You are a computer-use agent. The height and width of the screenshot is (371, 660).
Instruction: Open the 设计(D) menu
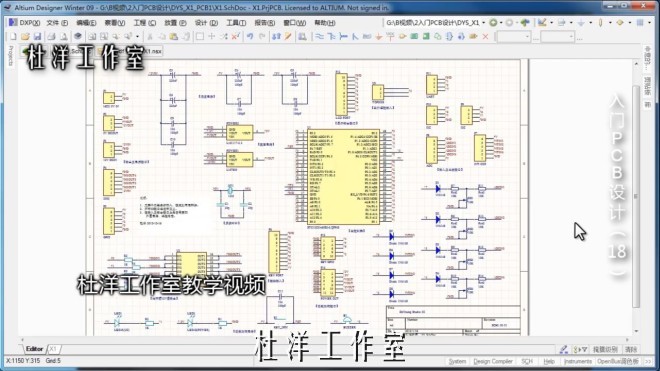point(206,23)
